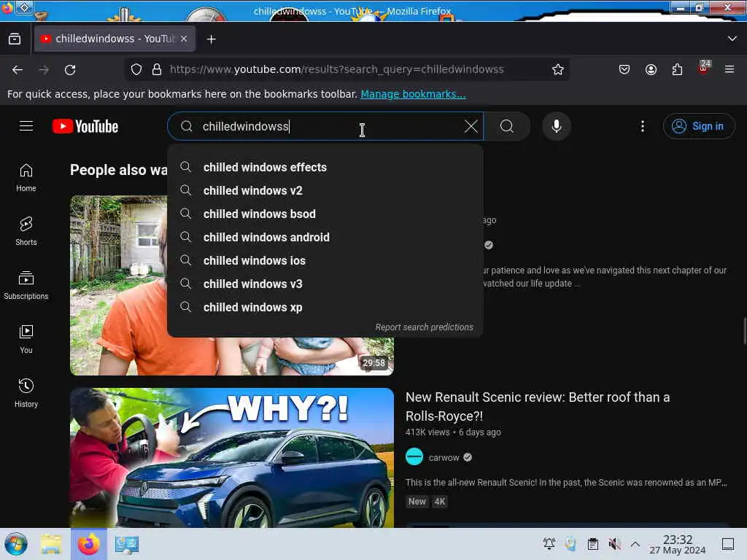Clear search text with X button
The height and width of the screenshot is (560, 747).
(471, 126)
